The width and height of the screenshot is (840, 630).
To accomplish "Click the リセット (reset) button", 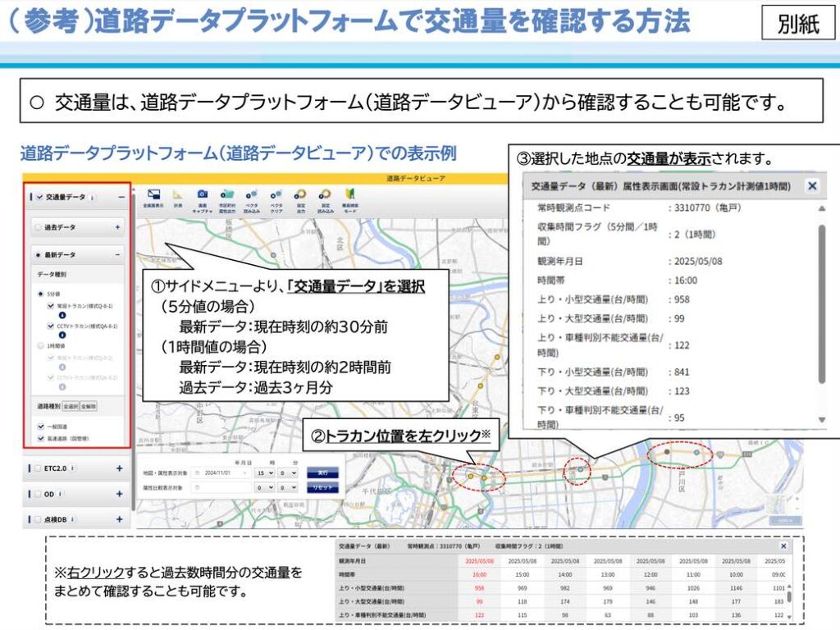I will coord(322,487).
